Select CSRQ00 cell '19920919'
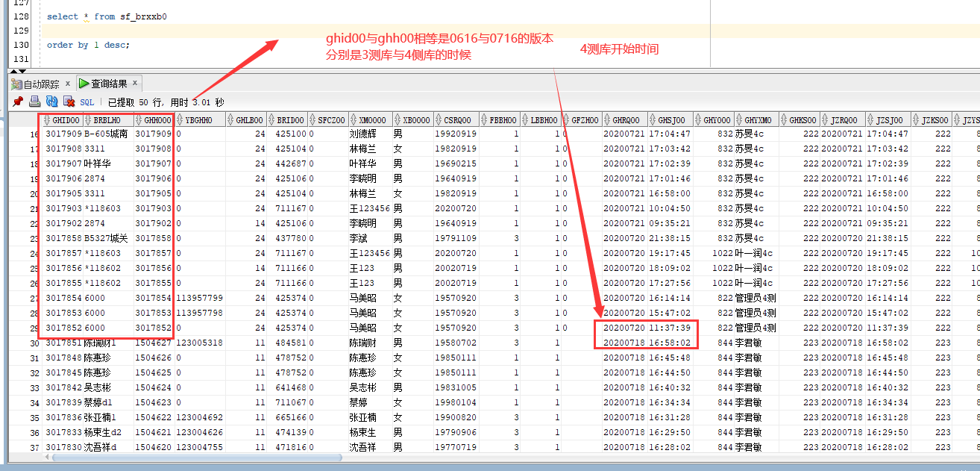Screen dimensions: 980x471 (x=456, y=134)
